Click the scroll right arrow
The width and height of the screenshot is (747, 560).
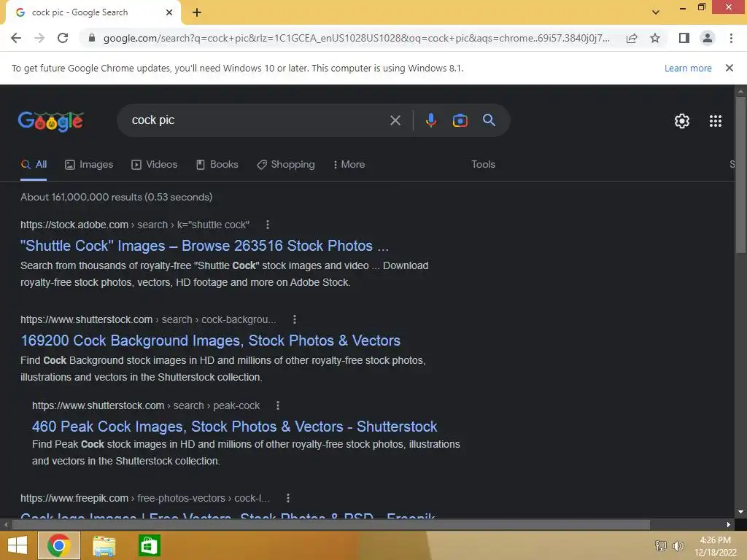[728, 525]
